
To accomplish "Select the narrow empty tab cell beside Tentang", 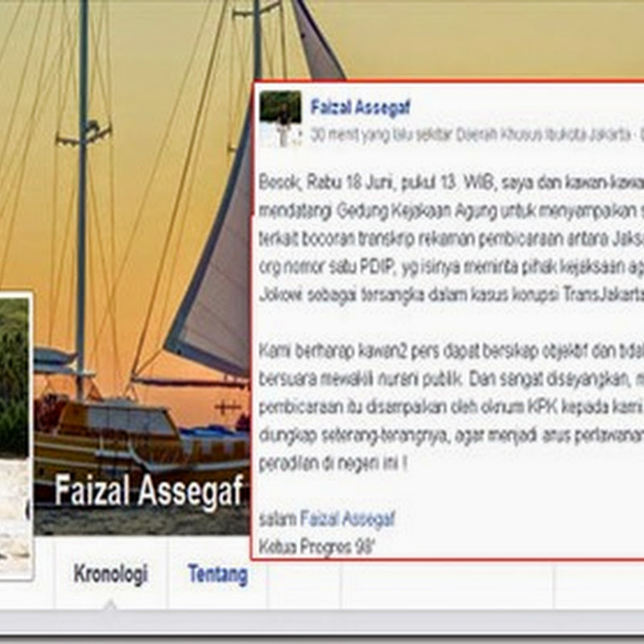I will tap(303, 573).
